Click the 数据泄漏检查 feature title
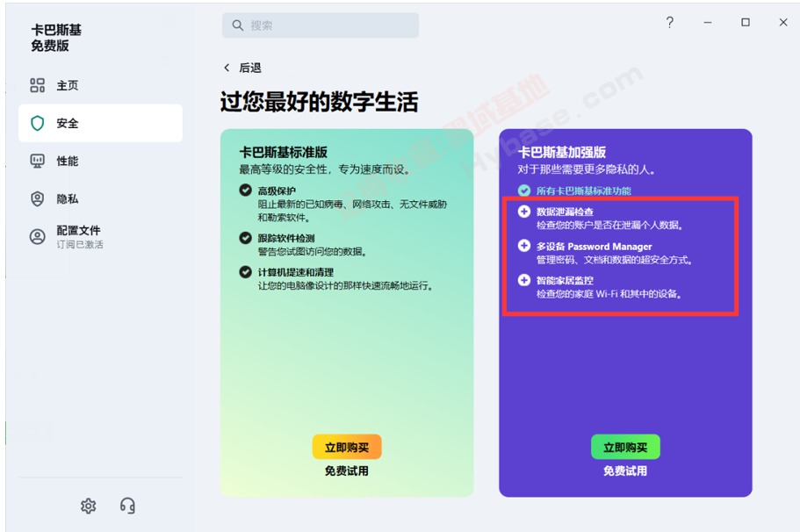 [565, 212]
